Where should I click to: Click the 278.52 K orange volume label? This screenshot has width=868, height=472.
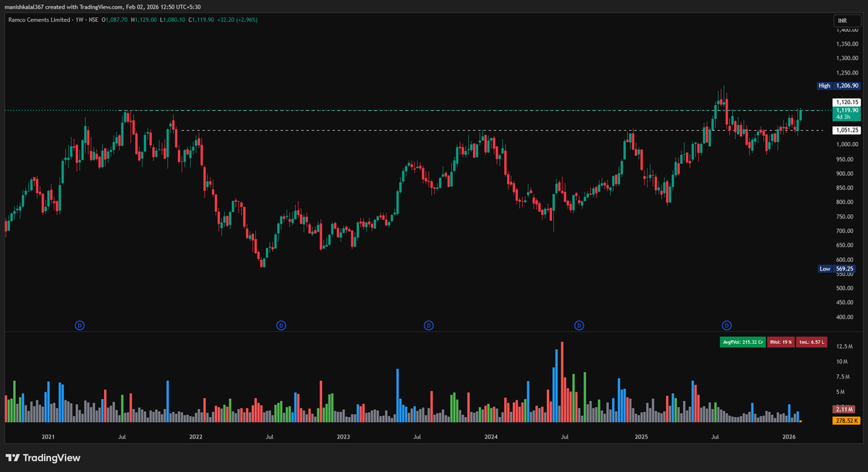(x=845, y=420)
